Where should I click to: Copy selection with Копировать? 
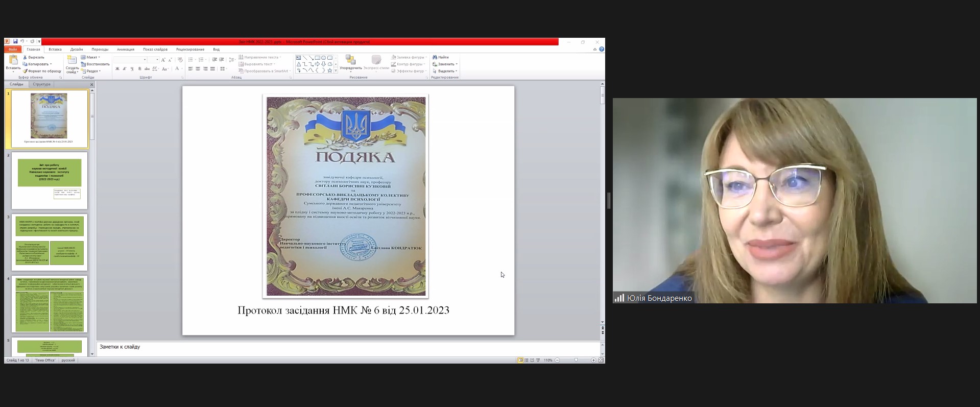click(x=37, y=64)
